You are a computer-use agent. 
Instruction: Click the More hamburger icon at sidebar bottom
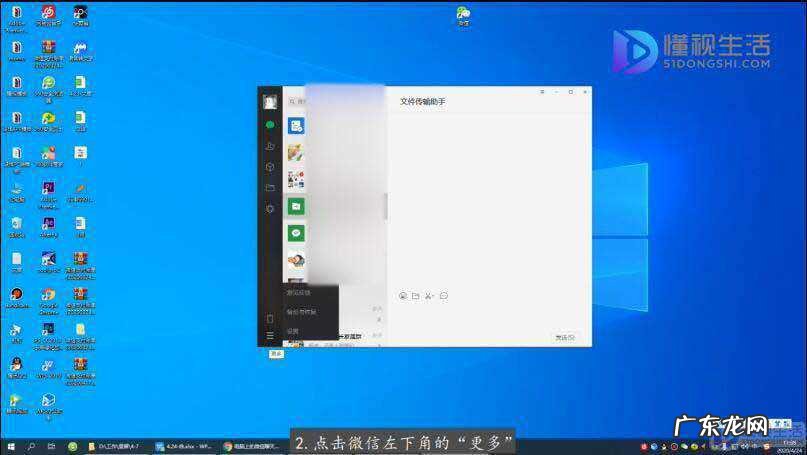click(x=270, y=336)
